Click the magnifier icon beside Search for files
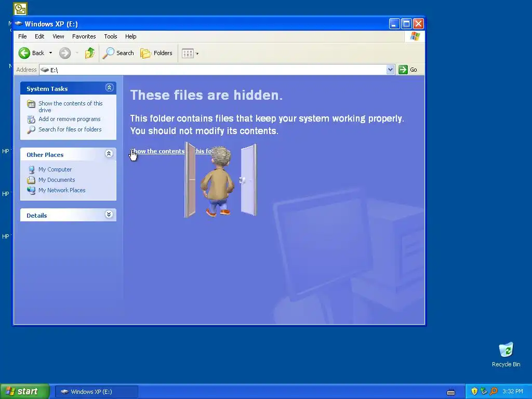The height and width of the screenshot is (399, 532). coord(31,129)
